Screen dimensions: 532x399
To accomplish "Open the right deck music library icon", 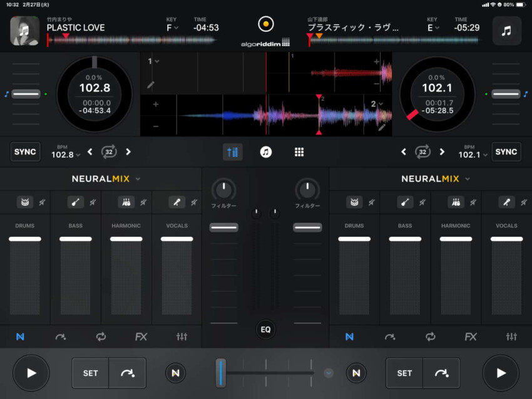I will pos(506,31).
